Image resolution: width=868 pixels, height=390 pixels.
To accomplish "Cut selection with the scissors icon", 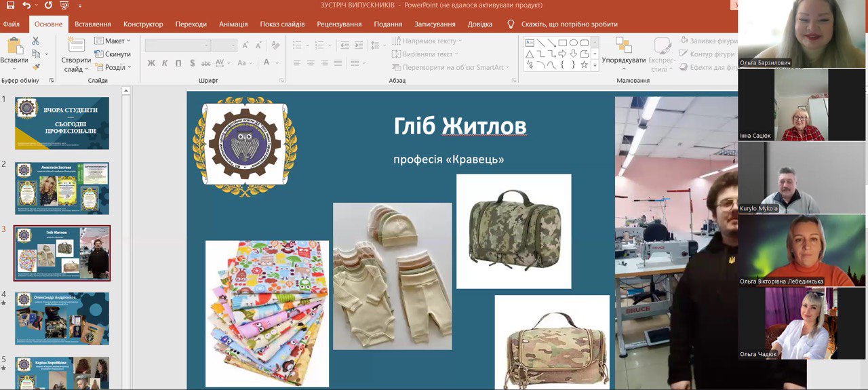I will pyautogui.click(x=36, y=41).
